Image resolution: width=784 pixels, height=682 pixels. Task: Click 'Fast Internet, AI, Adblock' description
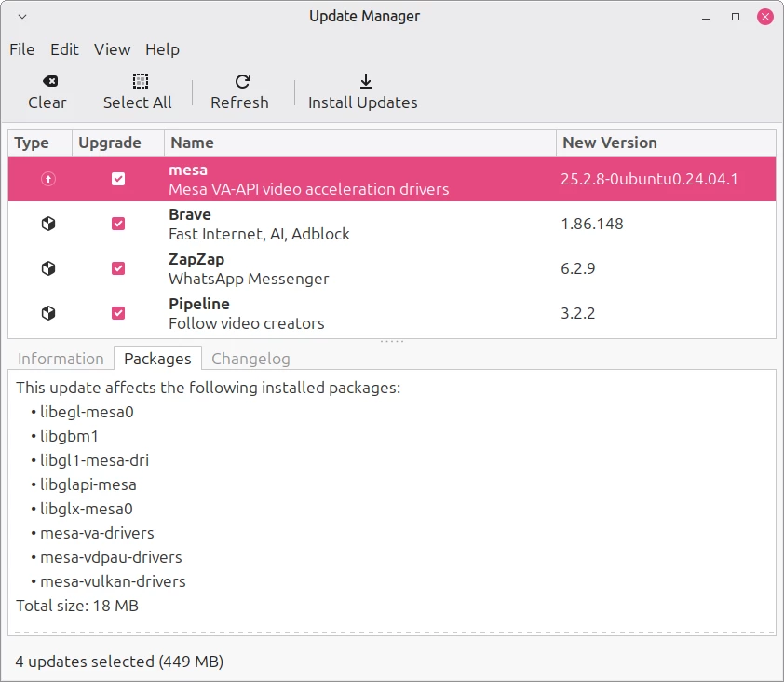click(259, 234)
